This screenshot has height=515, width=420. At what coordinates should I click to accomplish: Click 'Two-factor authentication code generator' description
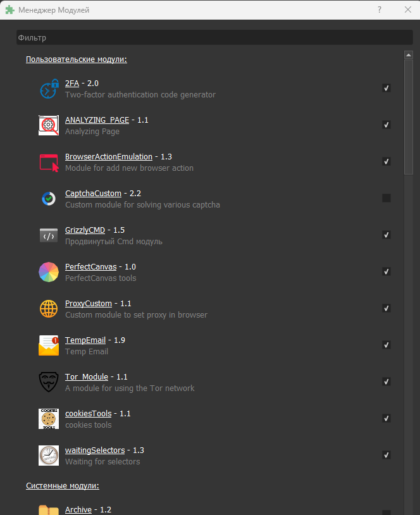(140, 95)
